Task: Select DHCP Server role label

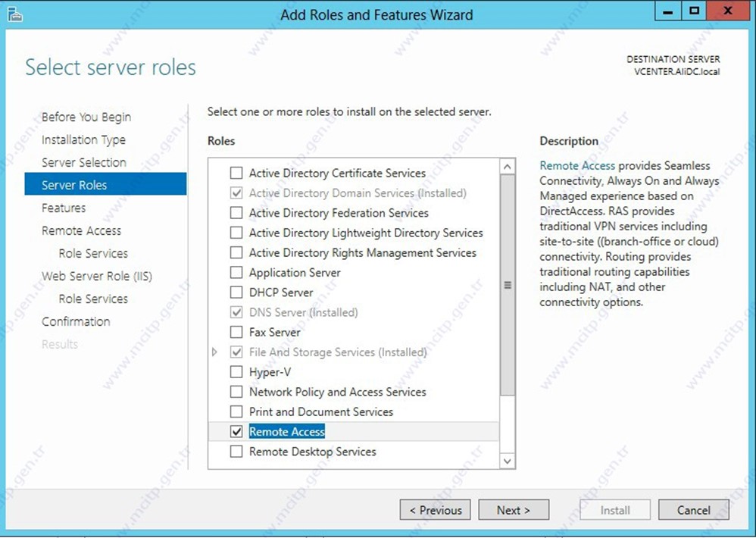Action: coord(281,292)
